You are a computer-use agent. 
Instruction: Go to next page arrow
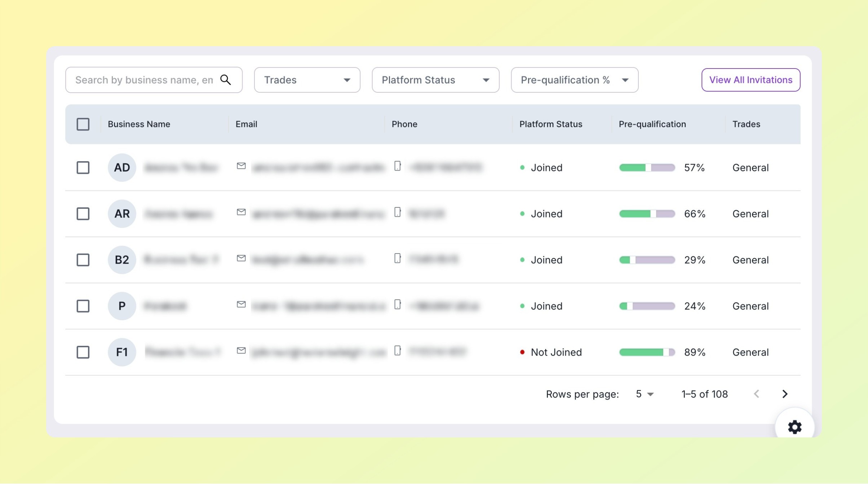pyautogui.click(x=785, y=394)
